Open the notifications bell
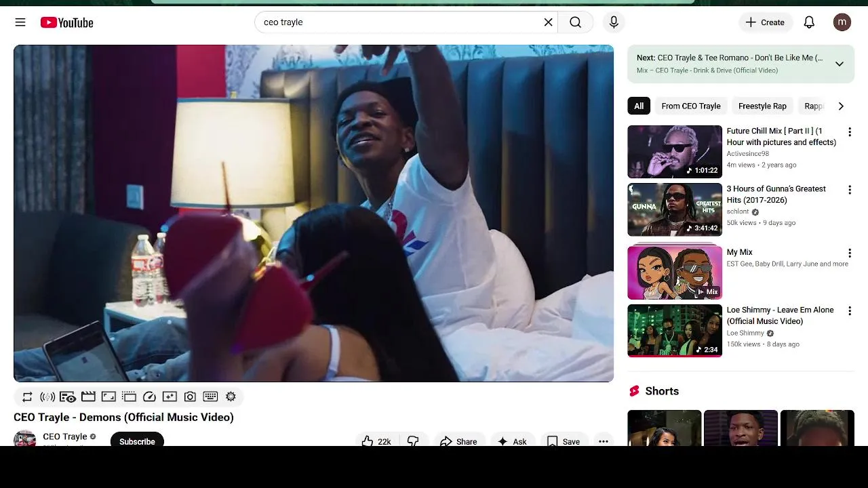 click(x=809, y=22)
